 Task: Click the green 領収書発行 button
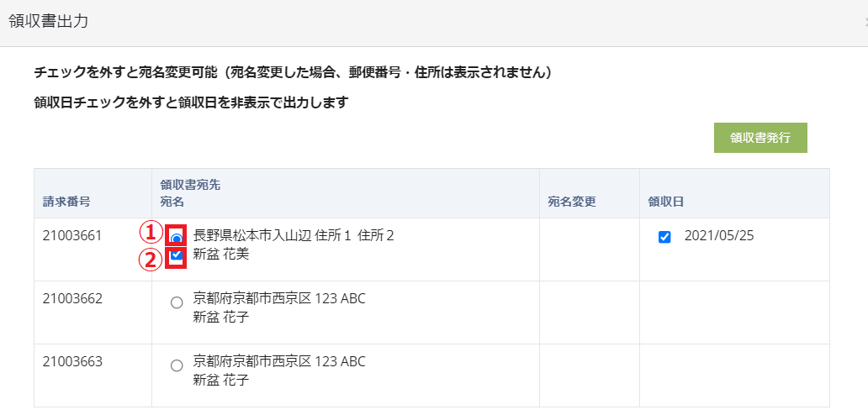coord(760,138)
